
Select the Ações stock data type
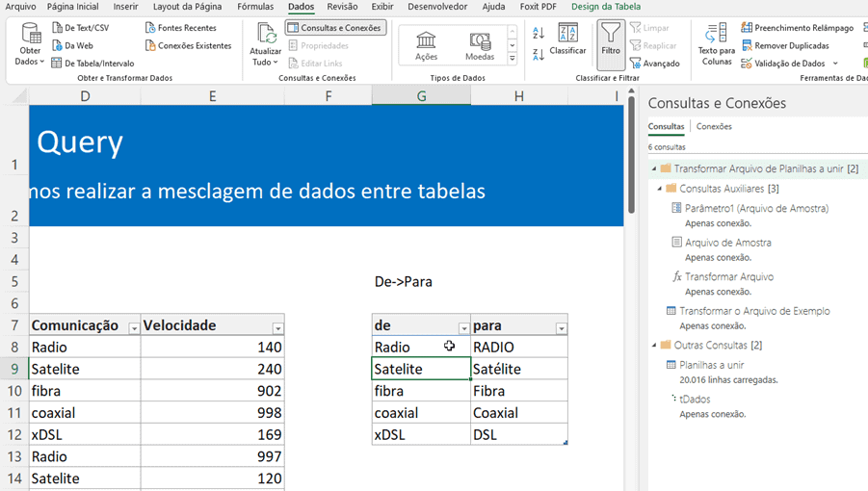(426, 45)
